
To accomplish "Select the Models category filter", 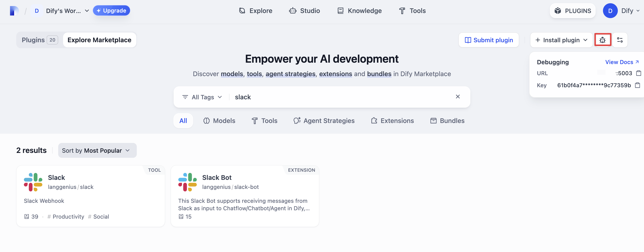I will coord(219,121).
